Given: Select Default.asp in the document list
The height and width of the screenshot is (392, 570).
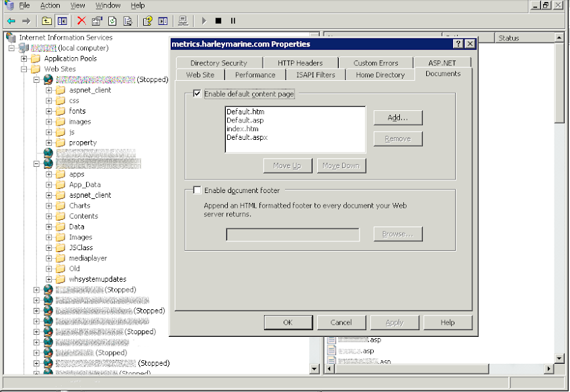Looking at the screenshot, I should (x=245, y=120).
